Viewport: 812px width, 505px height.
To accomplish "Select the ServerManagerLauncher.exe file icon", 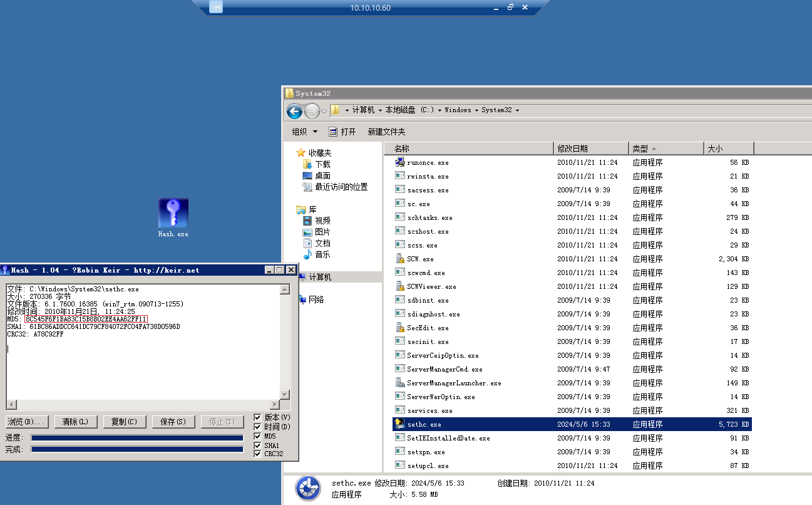I will [400, 383].
